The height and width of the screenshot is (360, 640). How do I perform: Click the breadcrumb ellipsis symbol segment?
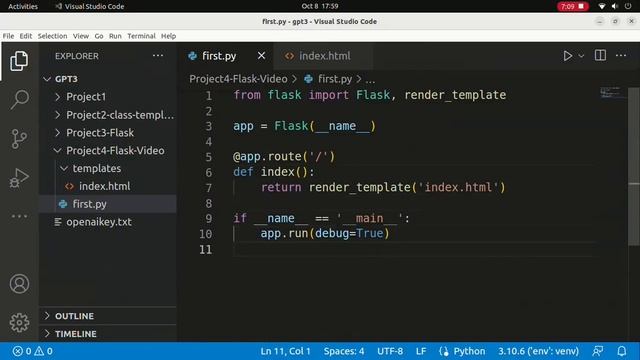[x=370, y=80]
